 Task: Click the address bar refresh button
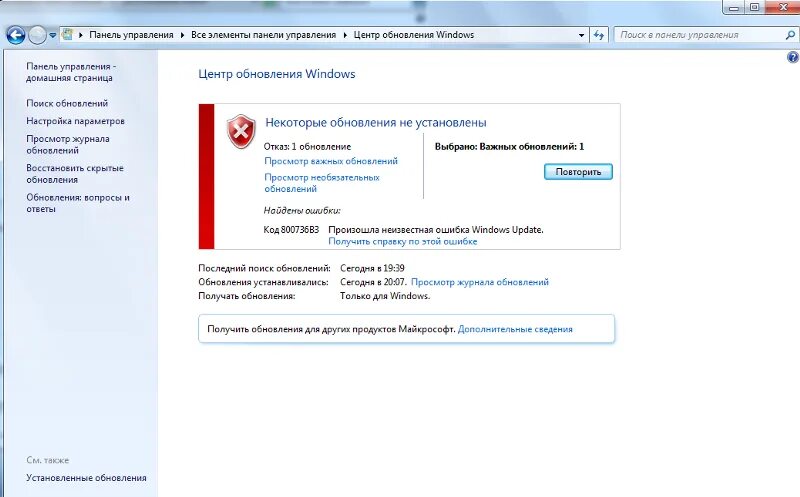[599, 35]
